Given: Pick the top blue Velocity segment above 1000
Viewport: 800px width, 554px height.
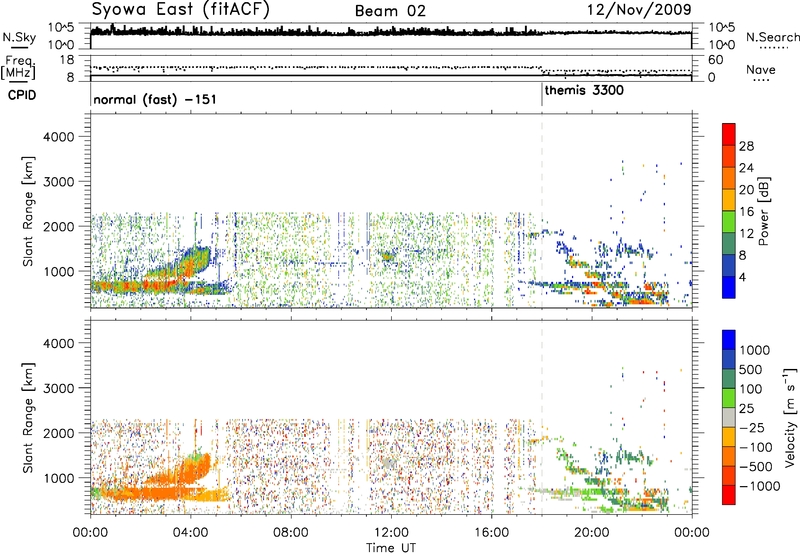Looking at the screenshot, I should (x=729, y=340).
